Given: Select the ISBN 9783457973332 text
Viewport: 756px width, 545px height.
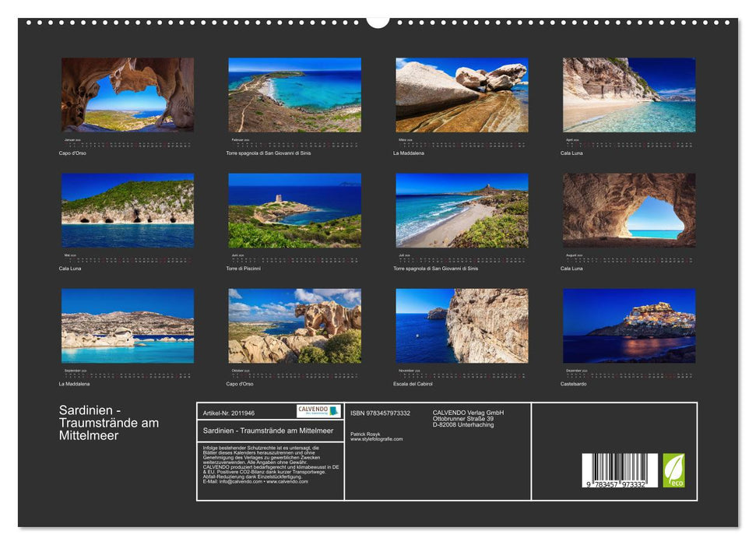Looking at the screenshot, I should 382,413.
